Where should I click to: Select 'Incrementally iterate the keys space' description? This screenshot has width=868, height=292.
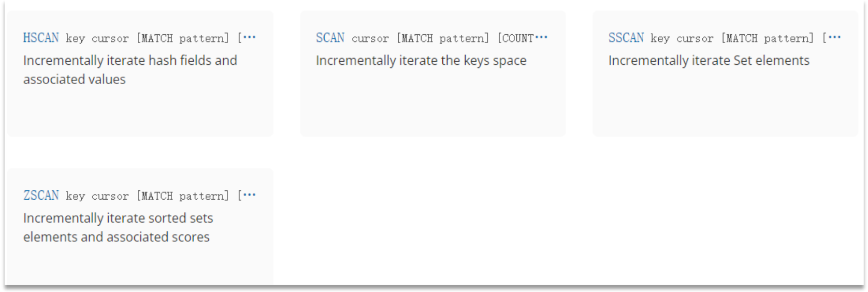(421, 61)
